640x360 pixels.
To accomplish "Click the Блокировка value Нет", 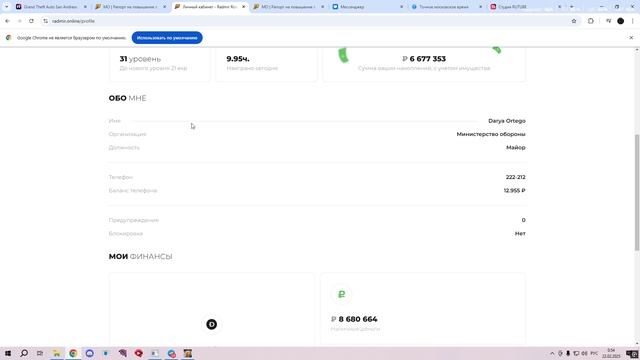I will tap(520, 233).
